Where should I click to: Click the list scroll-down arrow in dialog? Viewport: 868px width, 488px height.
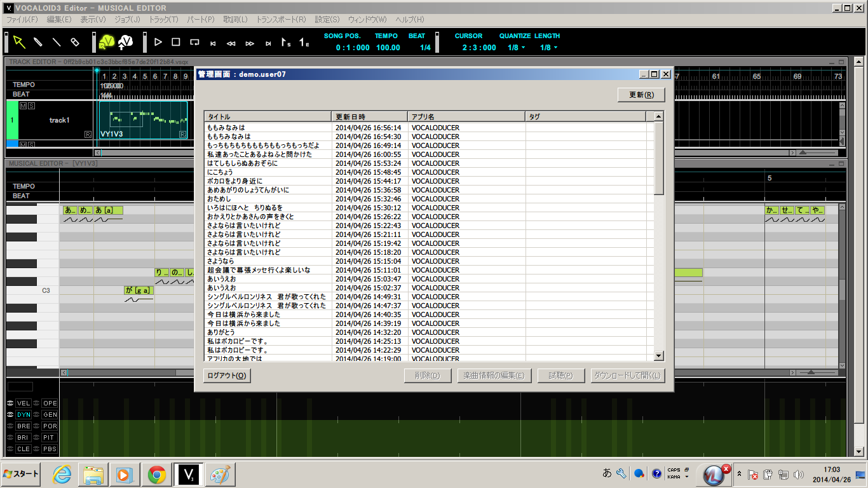pos(659,356)
